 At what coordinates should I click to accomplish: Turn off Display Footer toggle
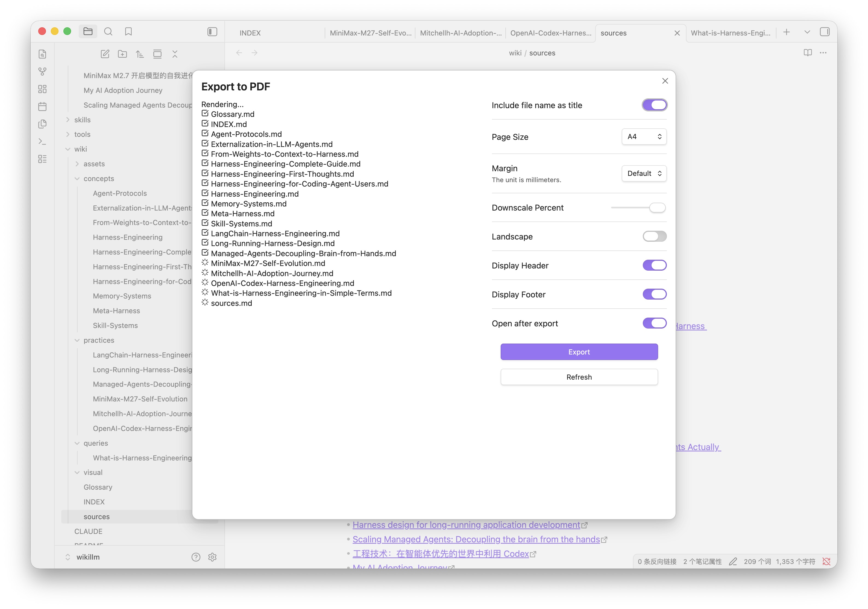click(x=654, y=294)
